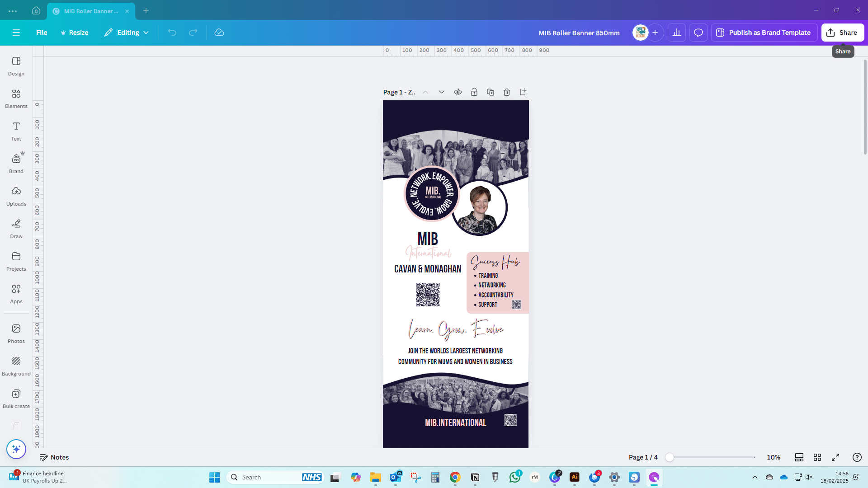Open Canva magic assistant button

(16, 449)
